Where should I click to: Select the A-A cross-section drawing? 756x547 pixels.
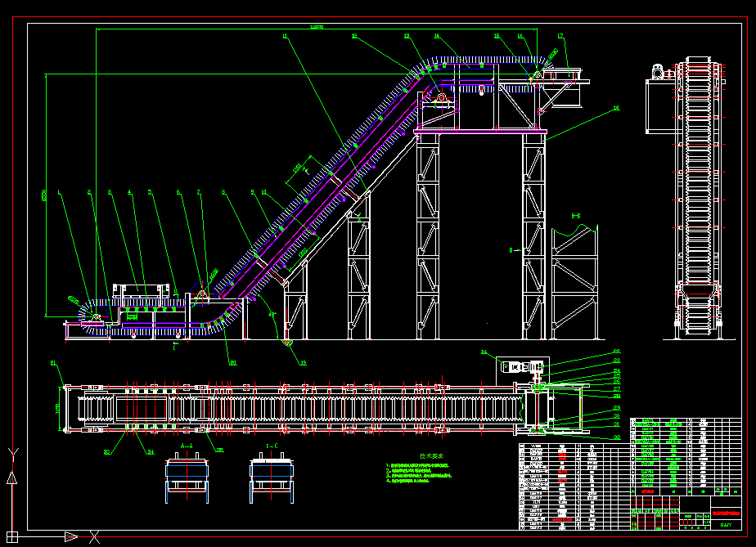pyautogui.click(x=187, y=478)
